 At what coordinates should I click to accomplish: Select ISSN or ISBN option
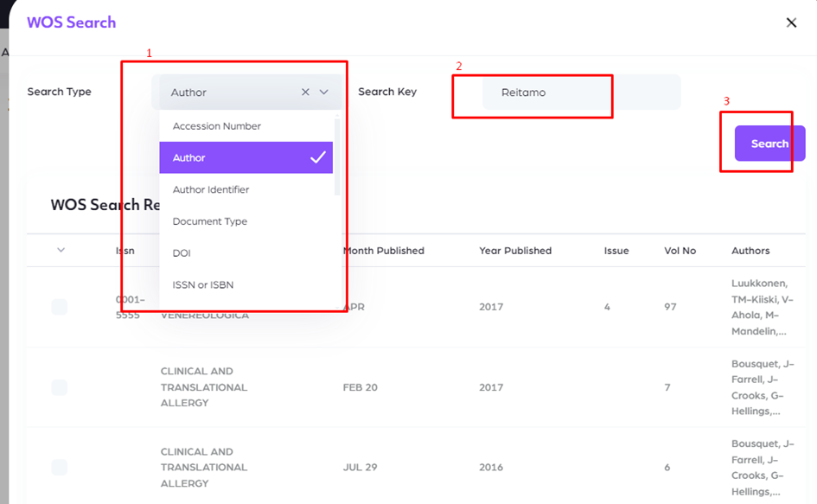(203, 285)
